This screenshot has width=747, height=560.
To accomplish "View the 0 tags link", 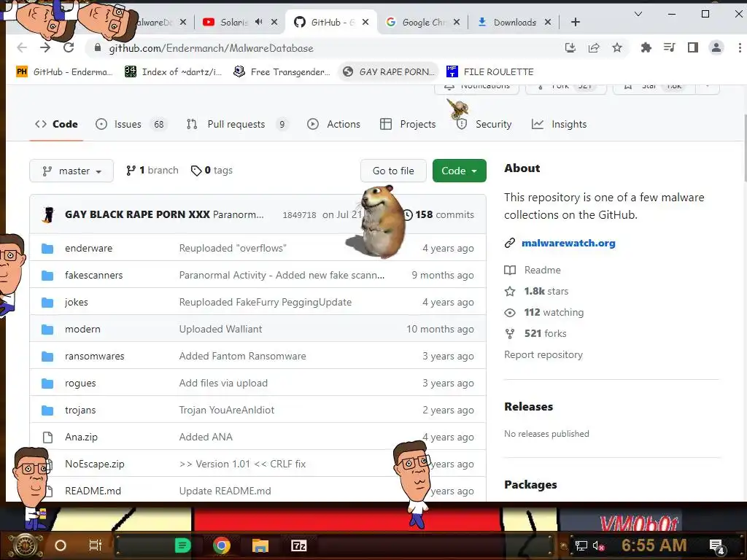I will click(212, 171).
